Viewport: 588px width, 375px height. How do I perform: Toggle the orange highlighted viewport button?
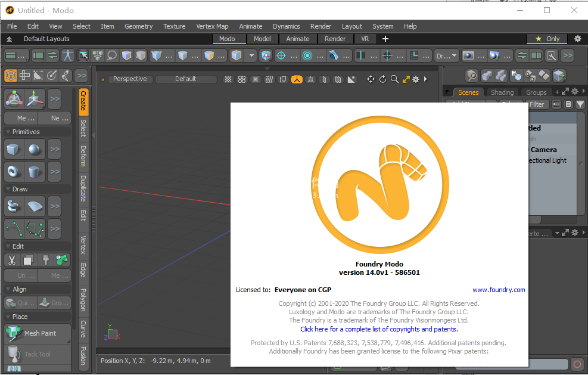tap(297, 79)
